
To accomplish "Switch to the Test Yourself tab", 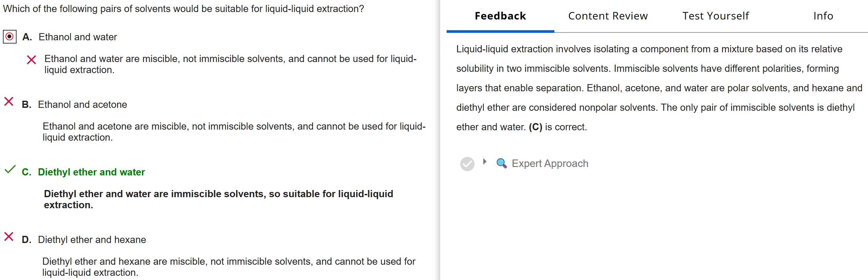I will coord(715,16).
